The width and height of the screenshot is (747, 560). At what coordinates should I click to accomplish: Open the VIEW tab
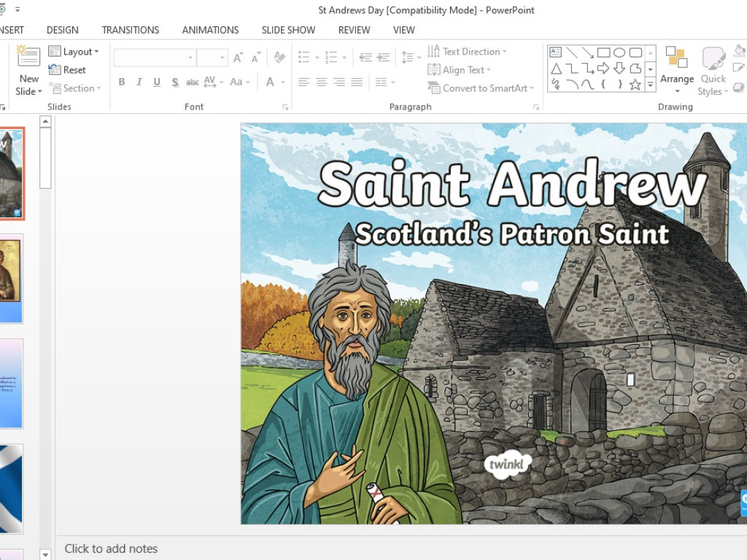(x=404, y=30)
